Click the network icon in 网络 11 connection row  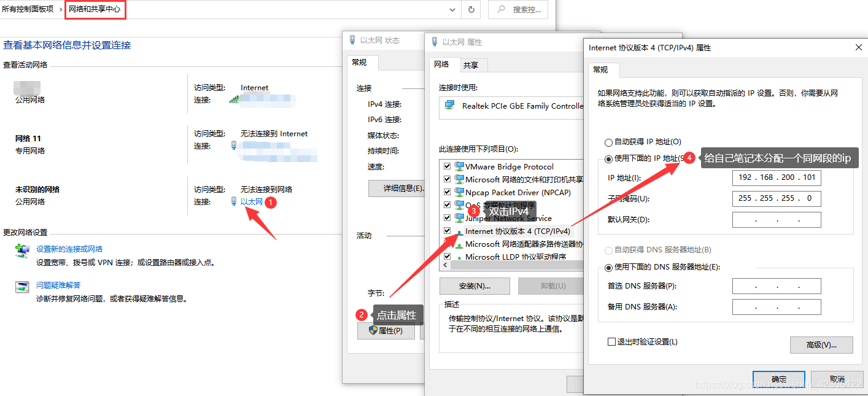[234, 146]
